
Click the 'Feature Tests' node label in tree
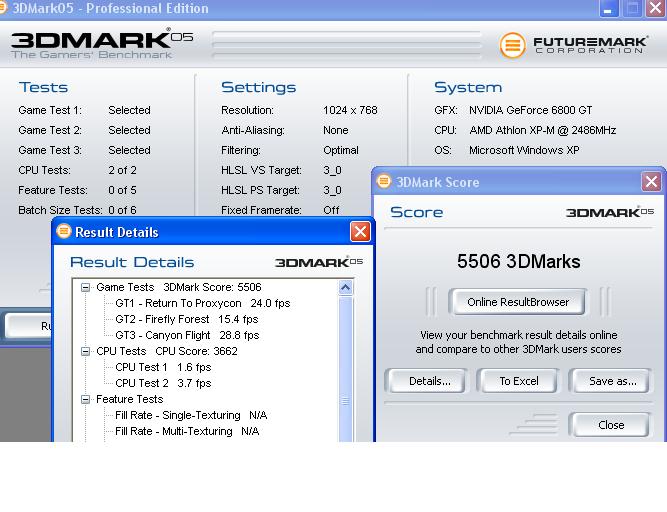[x=130, y=399]
